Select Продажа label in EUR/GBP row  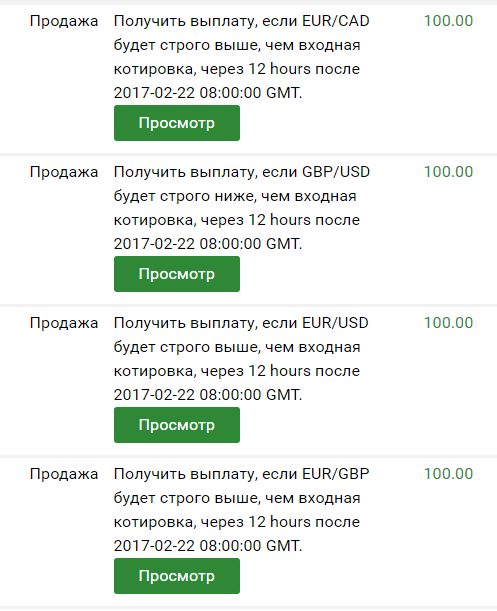tap(64, 475)
